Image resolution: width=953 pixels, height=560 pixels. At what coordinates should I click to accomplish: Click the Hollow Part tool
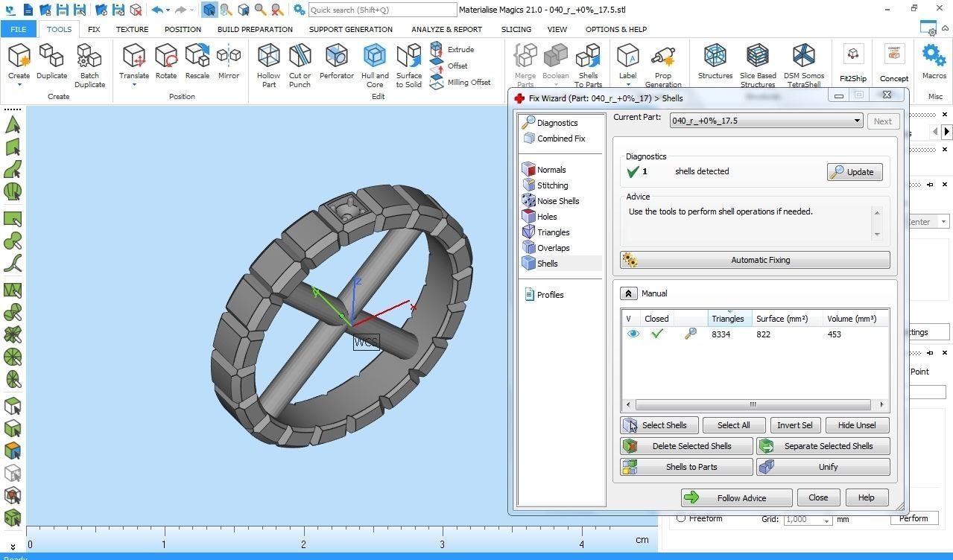tap(268, 66)
